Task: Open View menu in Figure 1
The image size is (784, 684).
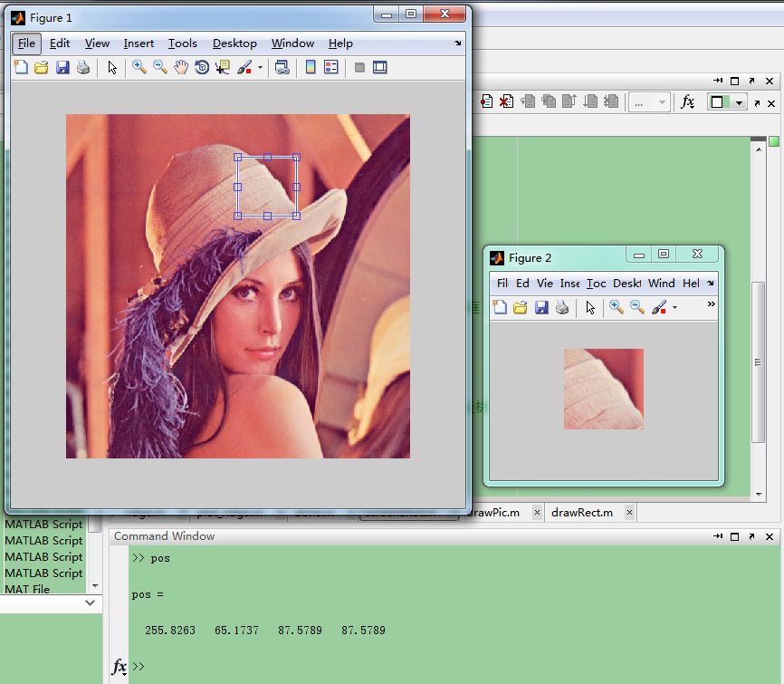Action: point(97,43)
